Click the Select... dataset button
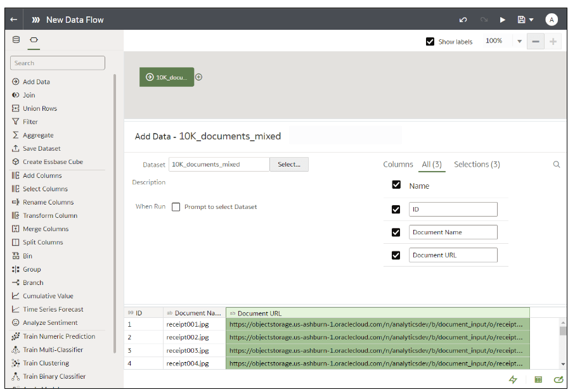Viewport: 575px width, 392px height. (289, 165)
